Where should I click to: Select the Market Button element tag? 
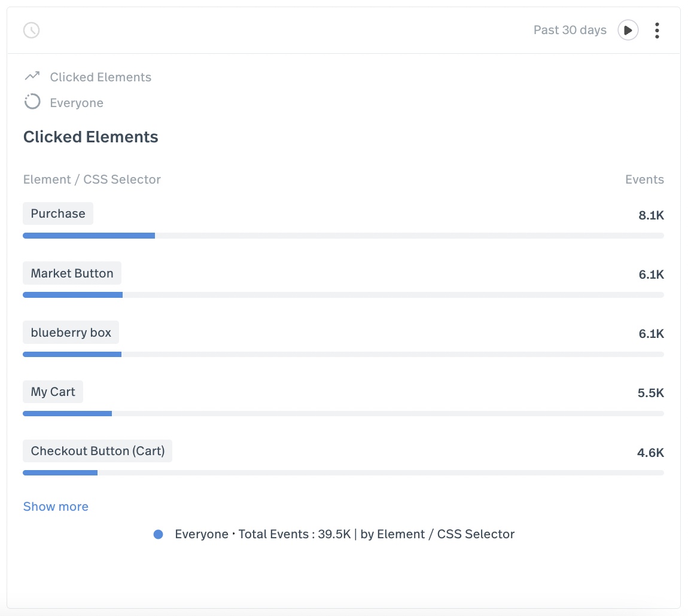pyautogui.click(x=72, y=273)
